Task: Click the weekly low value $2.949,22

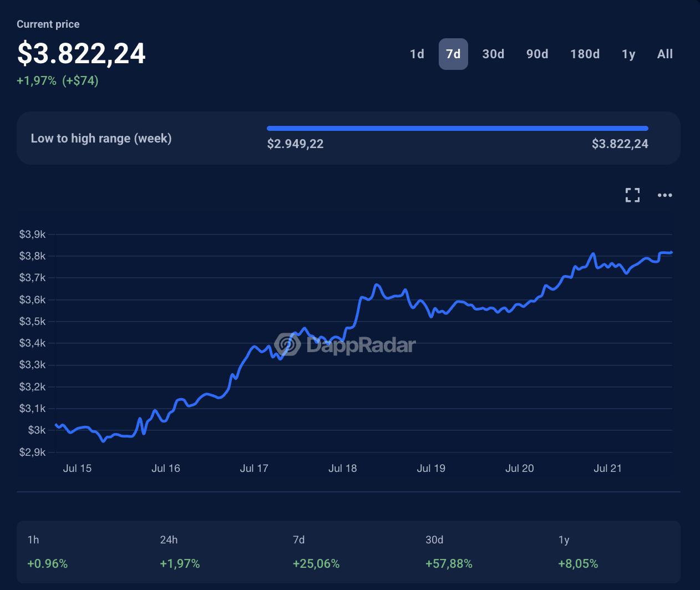Action: [295, 144]
